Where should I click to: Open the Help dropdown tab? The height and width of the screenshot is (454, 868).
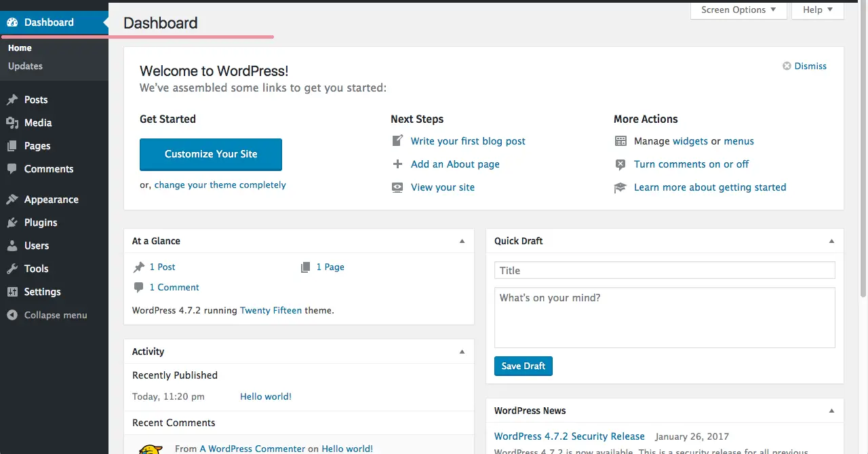818,10
